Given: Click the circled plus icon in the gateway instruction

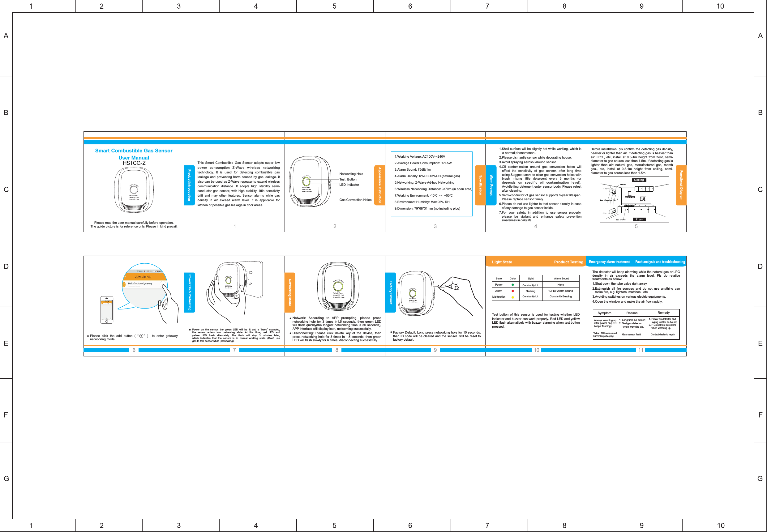Looking at the screenshot, I should [141, 336].
